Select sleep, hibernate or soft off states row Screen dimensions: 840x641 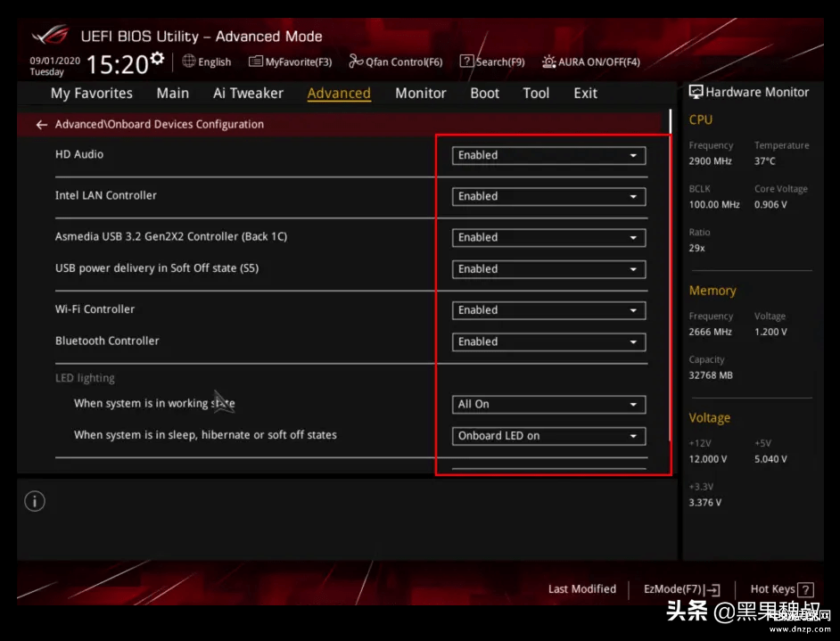coord(205,435)
